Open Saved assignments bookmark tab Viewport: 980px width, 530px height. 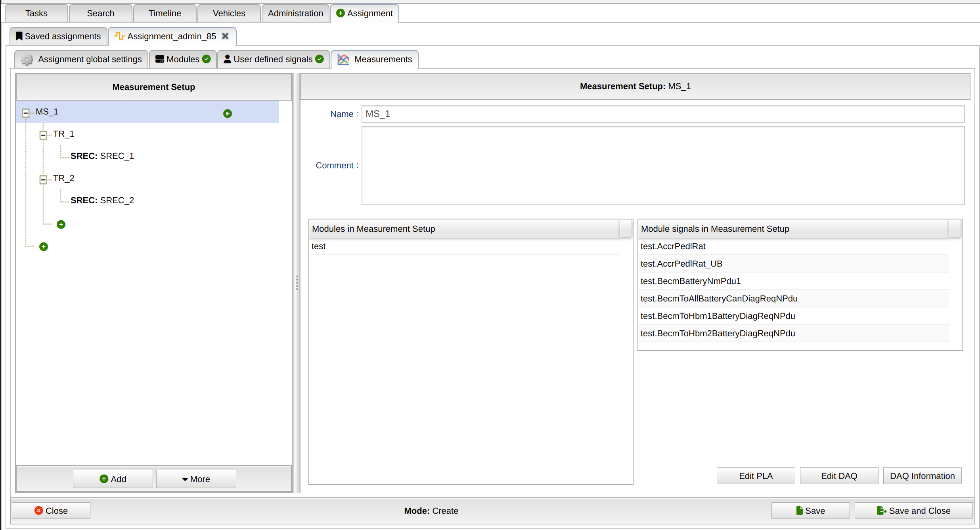pos(59,36)
